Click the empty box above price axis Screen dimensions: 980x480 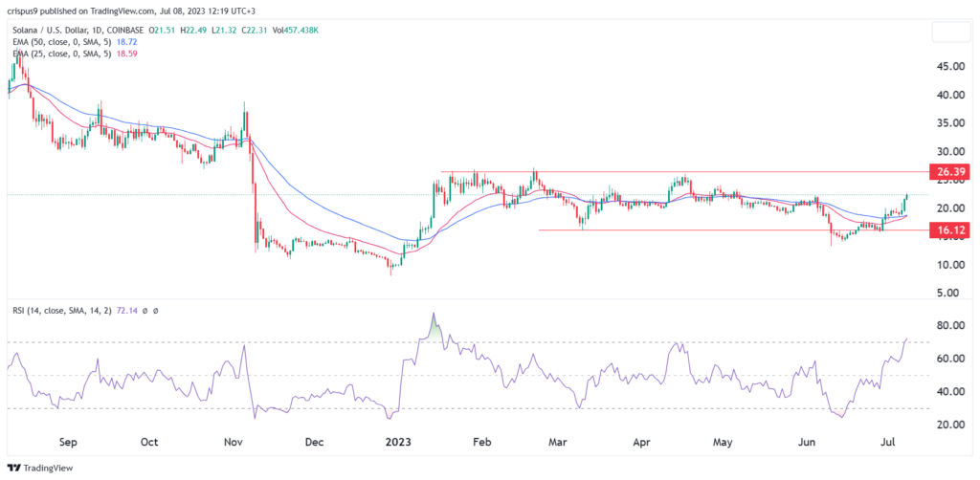[951, 32]
